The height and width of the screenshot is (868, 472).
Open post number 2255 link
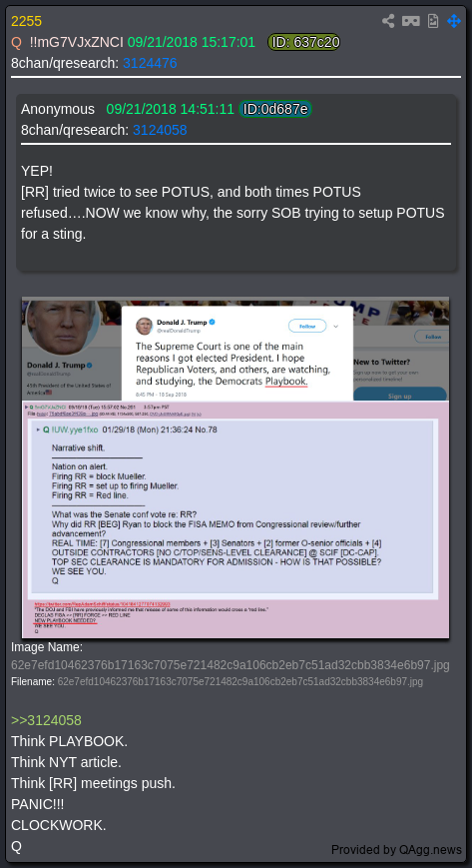click(x=27, y=22)
